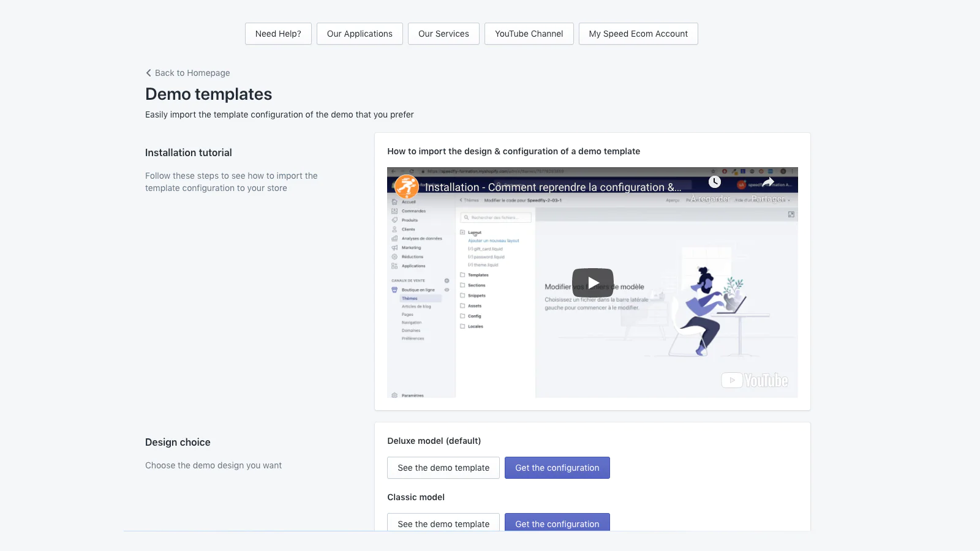Visit the YouTube Channel link
The image size is (980, 551).
[x=529, y=34]
